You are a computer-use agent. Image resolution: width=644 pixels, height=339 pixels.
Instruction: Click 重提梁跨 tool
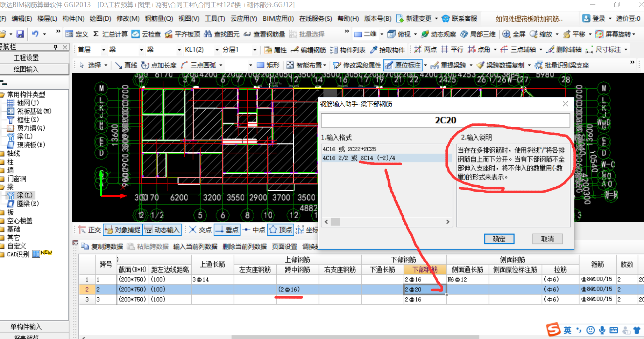pyautogui.click(x=448, y=65)
